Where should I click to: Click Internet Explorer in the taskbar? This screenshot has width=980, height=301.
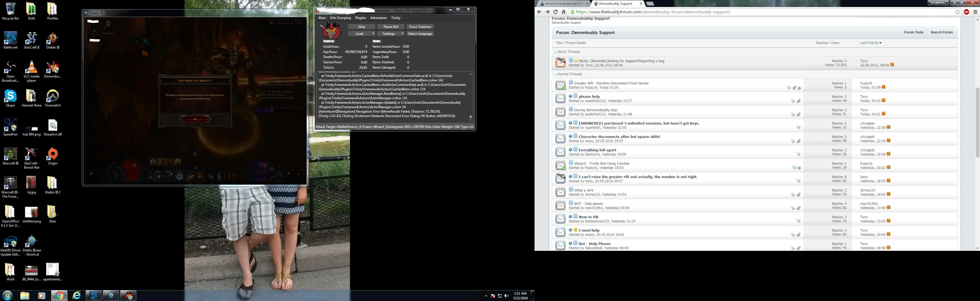click(x=77, y=295)
